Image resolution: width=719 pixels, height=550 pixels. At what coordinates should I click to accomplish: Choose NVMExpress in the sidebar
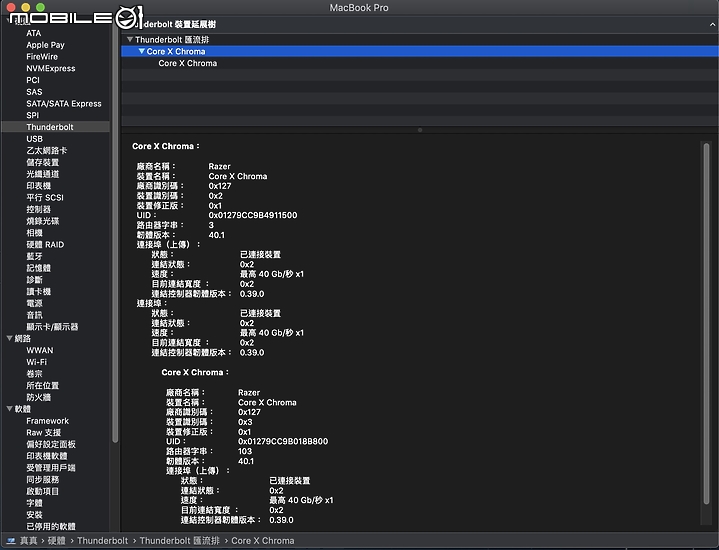(50, 68)
